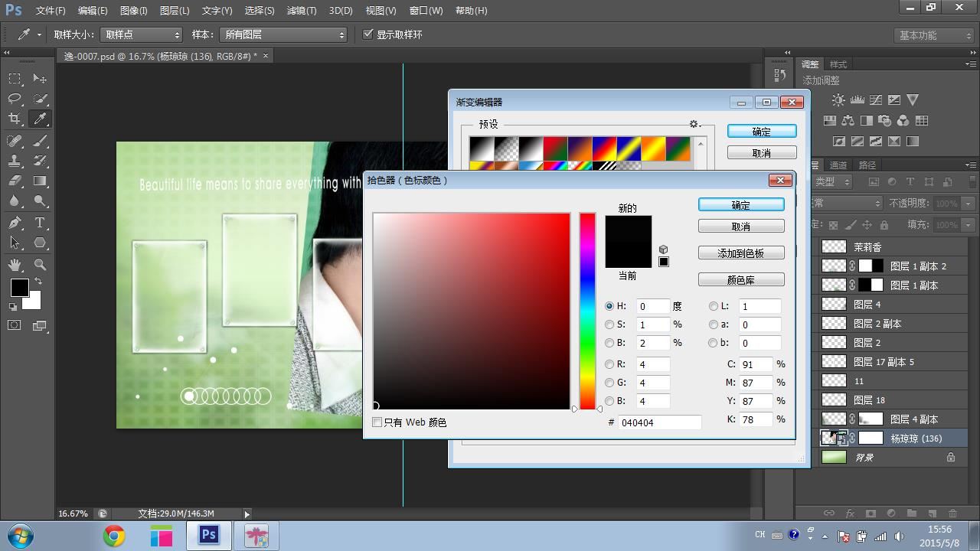Select the S saturation radio button
Viewport: 980px width, 551px height.
coord(609,324)
